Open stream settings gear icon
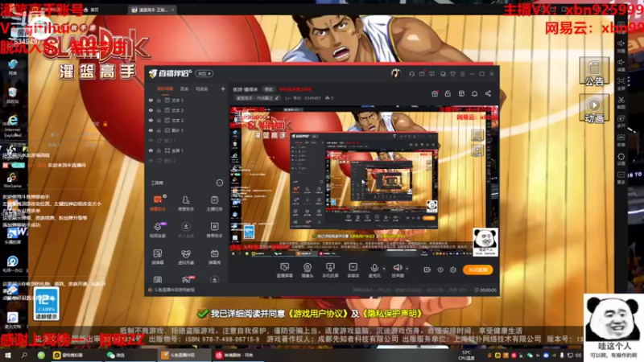 (x=453, y=269)
